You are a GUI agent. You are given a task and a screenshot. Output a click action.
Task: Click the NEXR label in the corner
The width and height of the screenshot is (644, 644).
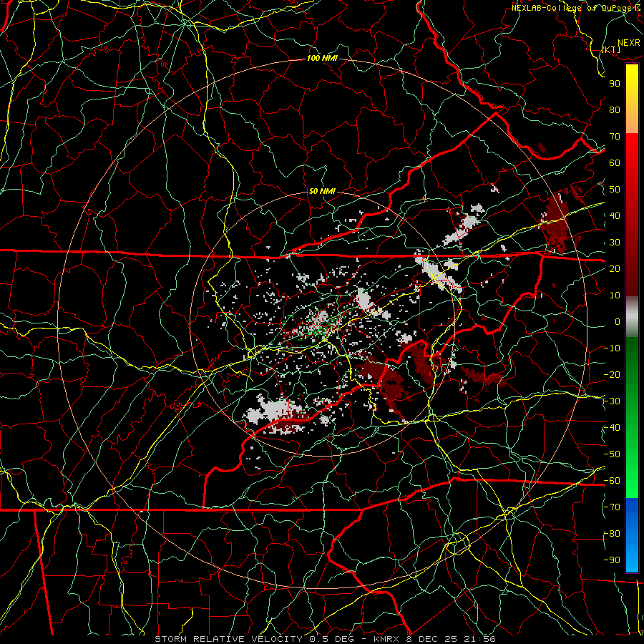click(629, 43)
